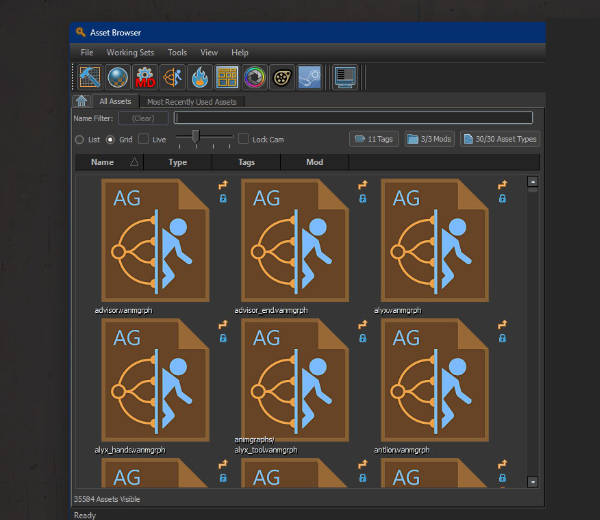Screen dimensions: 600x520
Task: Select the advisor.vanmgrph asset thumbnail
Action: tap(155, 240)
